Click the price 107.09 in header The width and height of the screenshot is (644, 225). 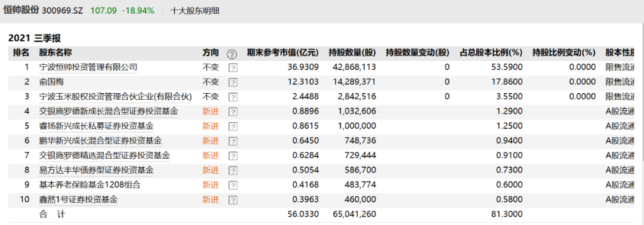pos(103,11)
